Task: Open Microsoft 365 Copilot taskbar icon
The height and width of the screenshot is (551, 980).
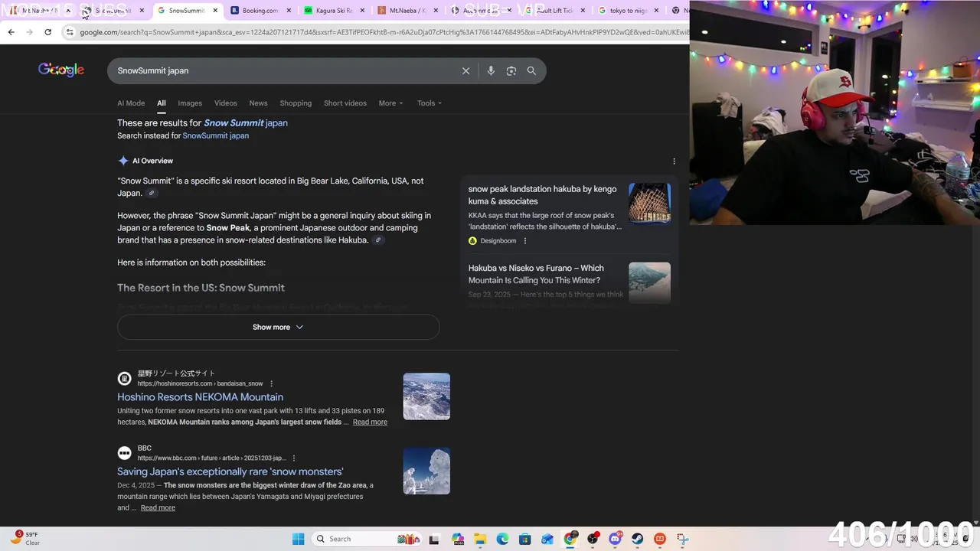Action: [x=458, y=539]
